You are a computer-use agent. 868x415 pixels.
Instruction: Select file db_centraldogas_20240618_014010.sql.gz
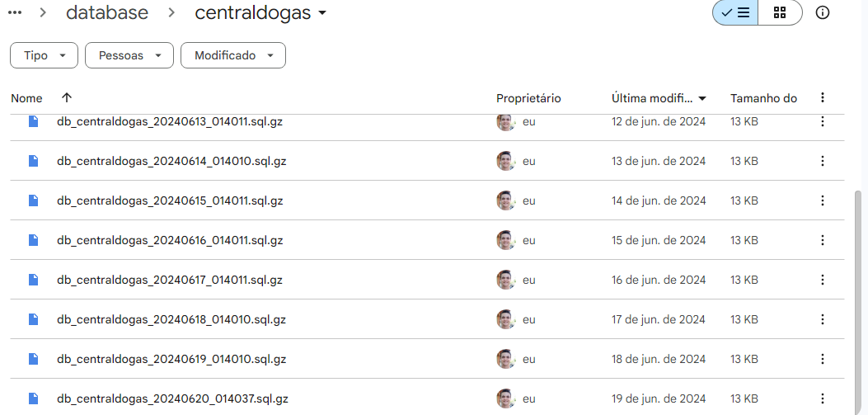171,319
